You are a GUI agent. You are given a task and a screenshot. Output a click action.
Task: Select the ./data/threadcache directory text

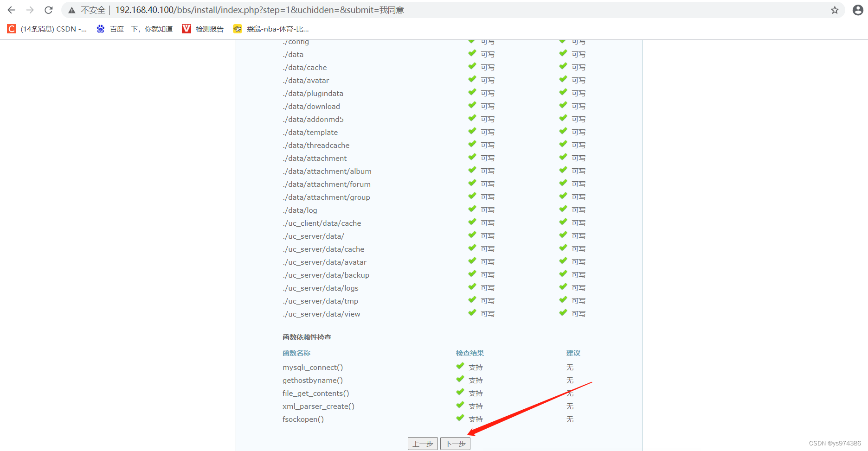[316, 145]
